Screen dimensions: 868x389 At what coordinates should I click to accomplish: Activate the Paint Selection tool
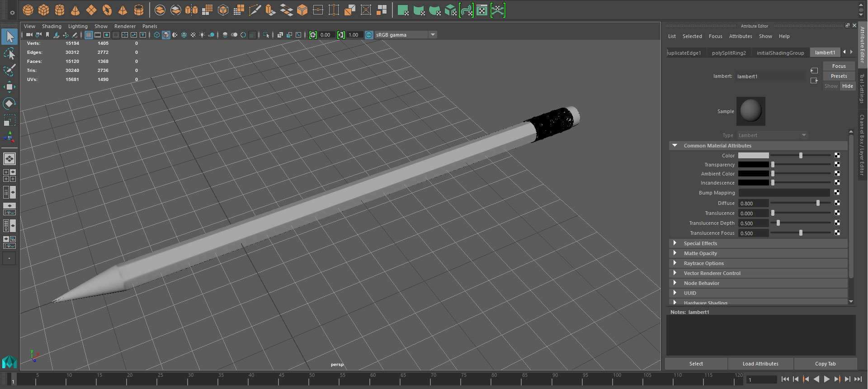(x=9, y=70)
